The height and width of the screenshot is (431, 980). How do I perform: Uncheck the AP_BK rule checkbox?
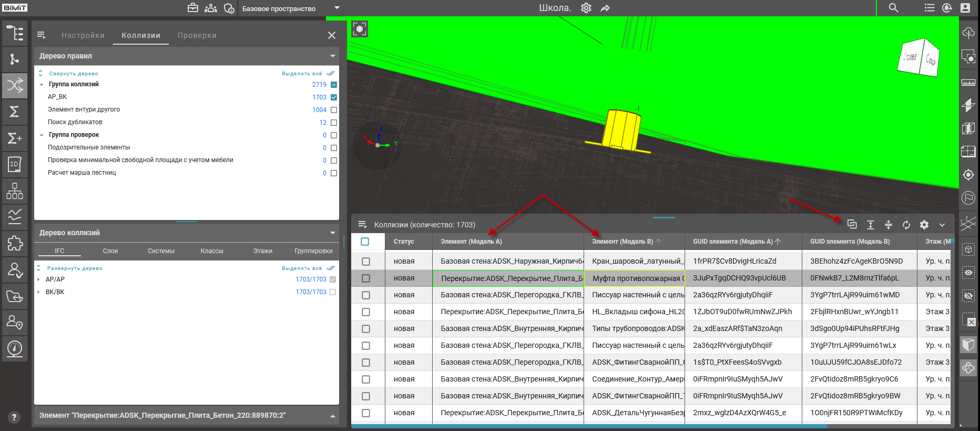pyautogui.click(x=334, y=97)
